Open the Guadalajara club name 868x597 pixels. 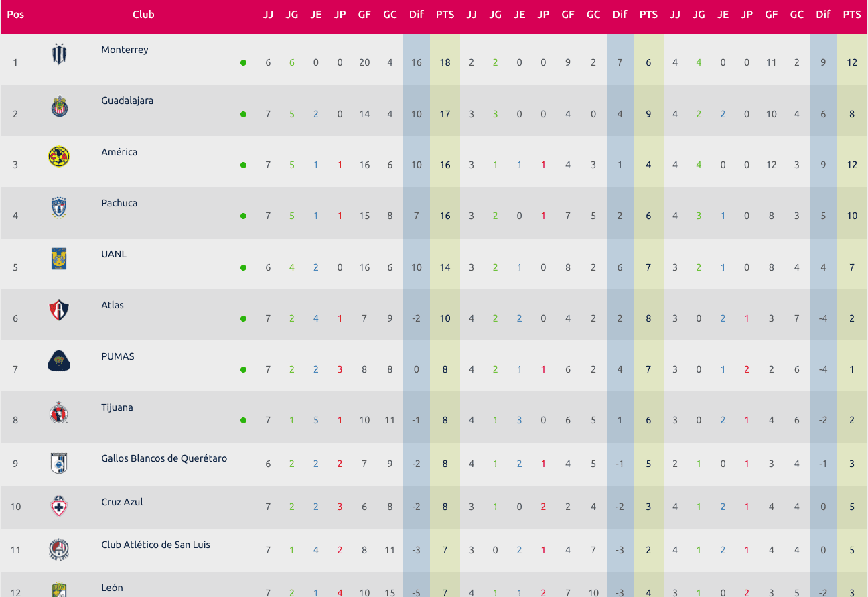coord(127,101)
